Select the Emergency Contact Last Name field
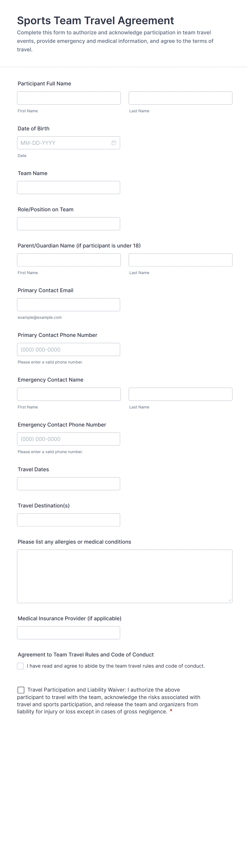 pos(180,394)
